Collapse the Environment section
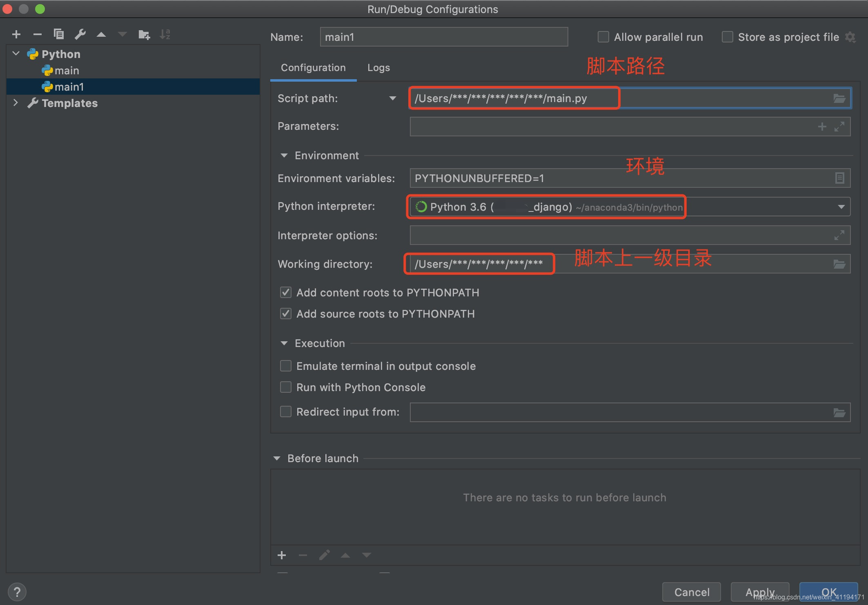 [x=284, y=155]
